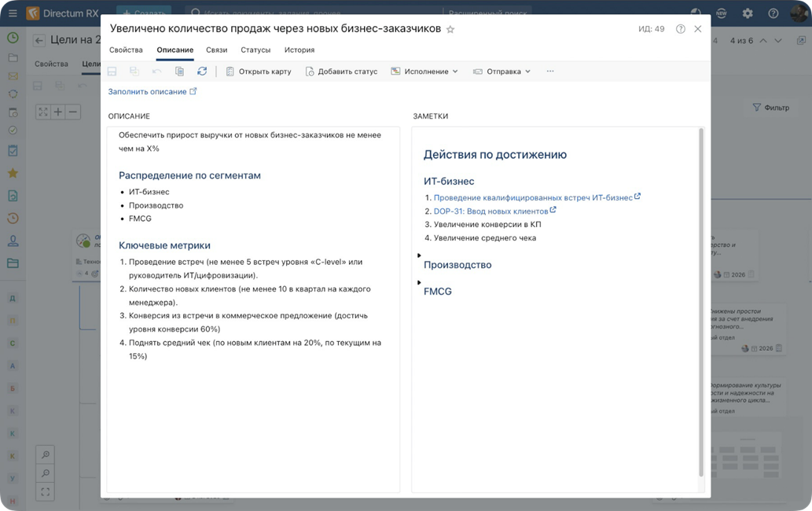The height and width of the screenshot is (511, 812).
Task: Open the Исполнение dropdown
Action: coord(424,72)
